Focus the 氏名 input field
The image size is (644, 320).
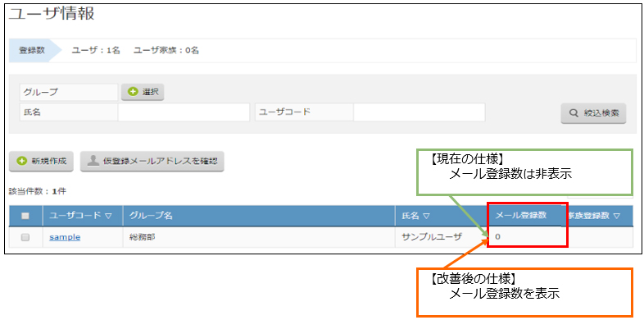tap(184, 112)
